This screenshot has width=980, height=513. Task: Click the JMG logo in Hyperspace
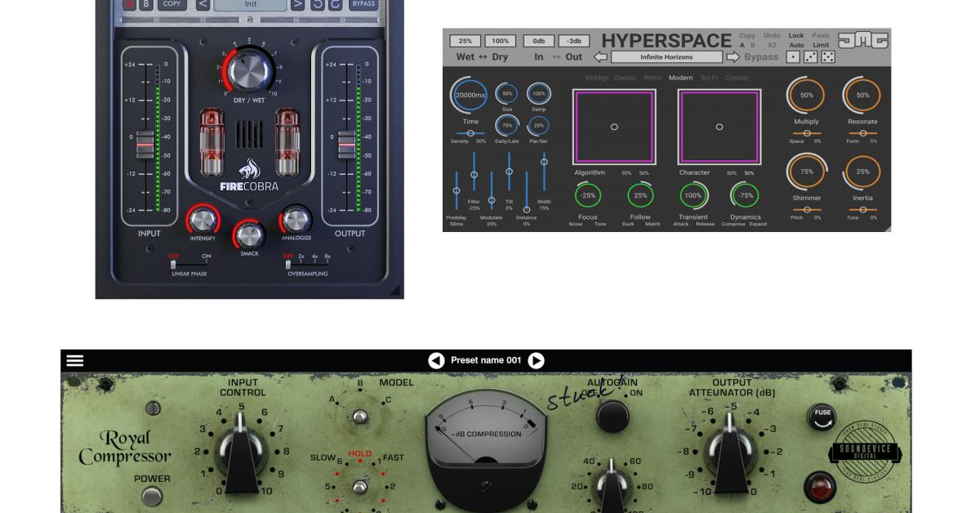coord(863,39)
